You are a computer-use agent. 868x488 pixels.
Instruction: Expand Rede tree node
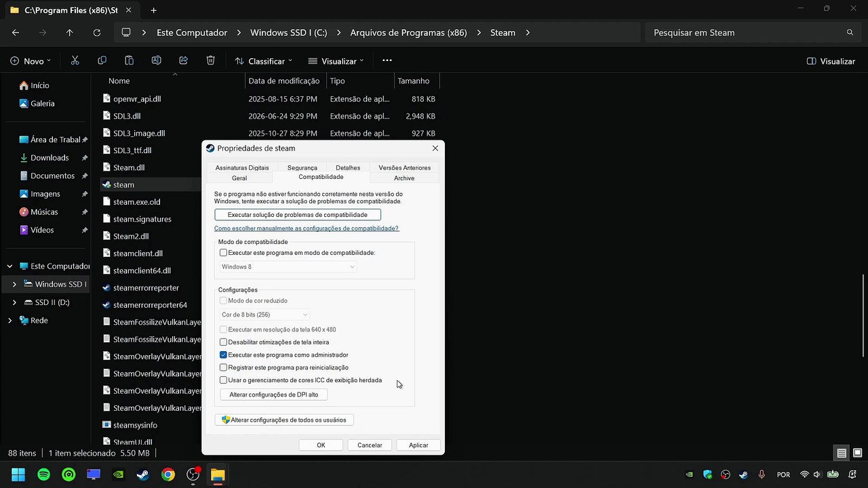(9, 321)
